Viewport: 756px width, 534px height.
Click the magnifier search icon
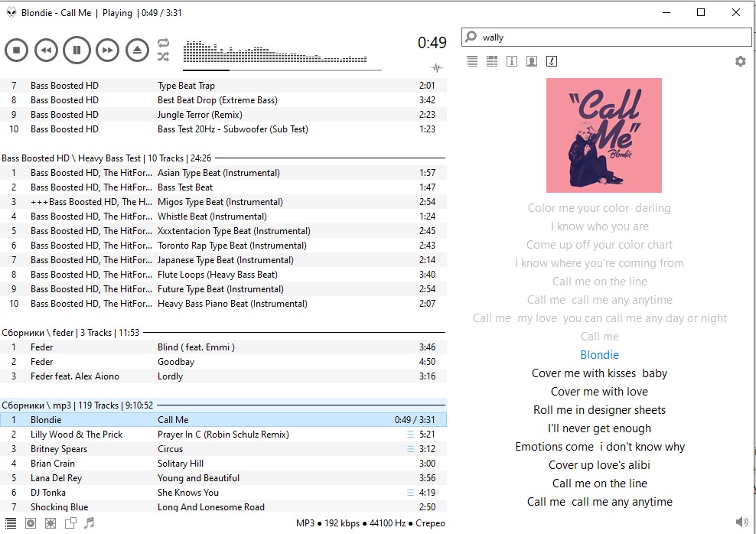pyautogui.click(x=471, y=37)
